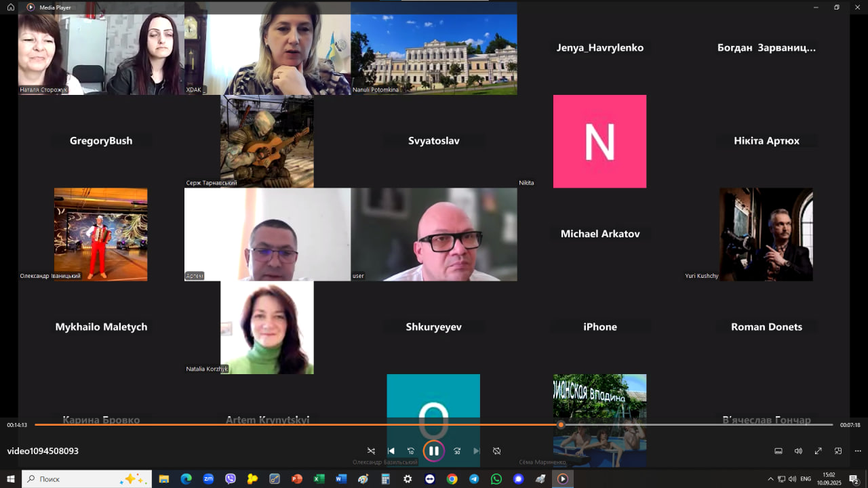Click GregoryBush name tile
The height and width of the screenshot is (488, 868).
tap(101, 141)
